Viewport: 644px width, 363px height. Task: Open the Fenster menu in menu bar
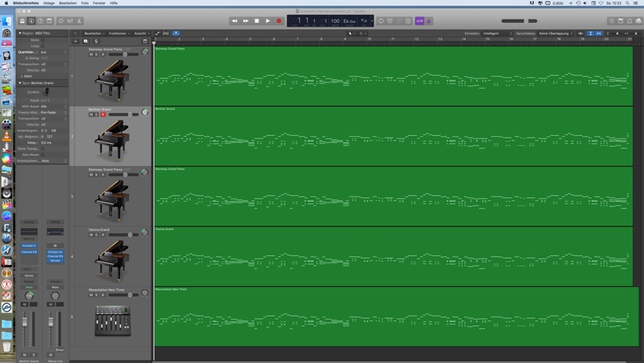(99, 3)
